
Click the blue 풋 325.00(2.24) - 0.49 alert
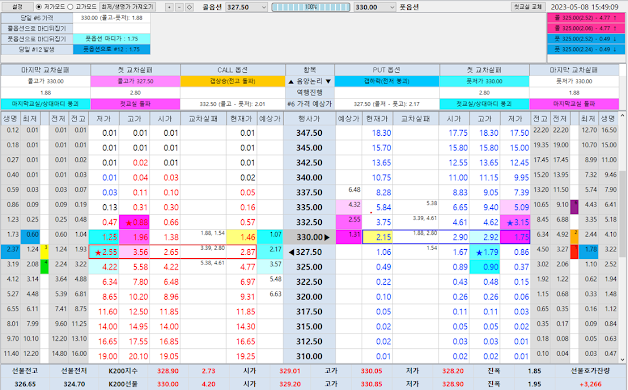pos(586,49)
